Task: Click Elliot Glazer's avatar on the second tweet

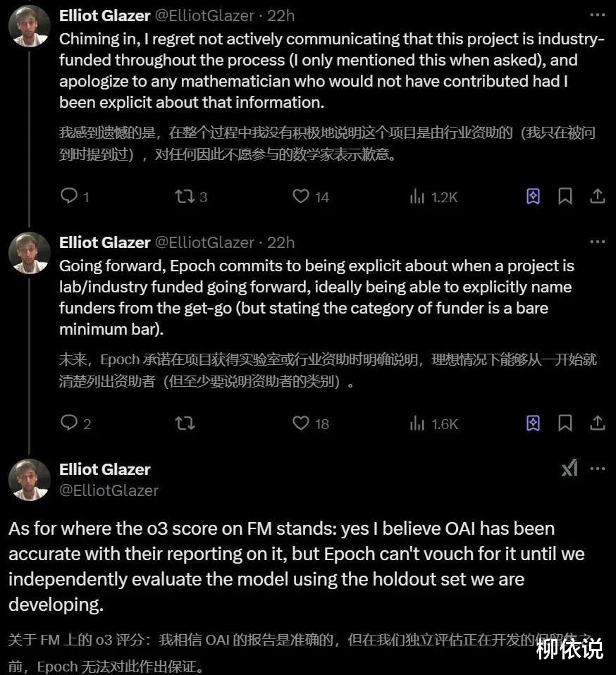Action: [x=29, y=252]
